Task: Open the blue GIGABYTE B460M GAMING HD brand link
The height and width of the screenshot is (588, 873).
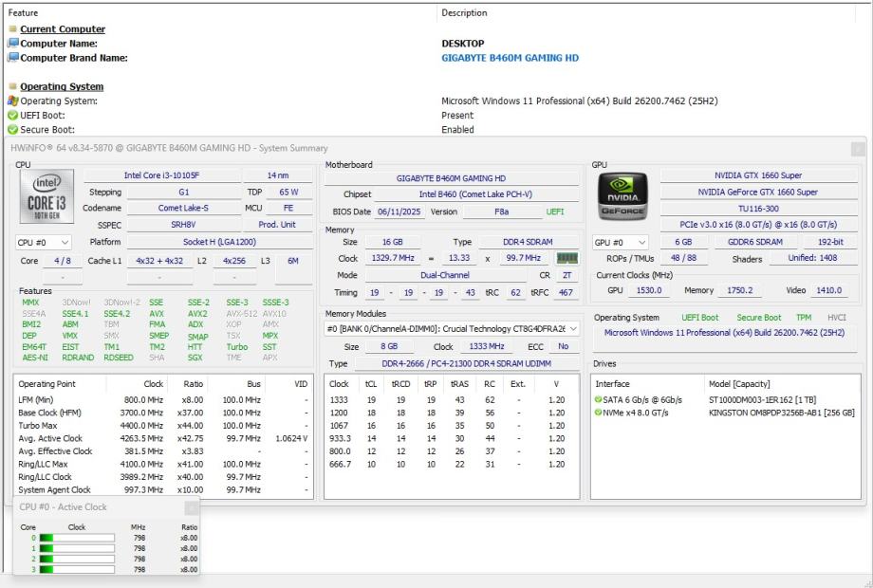Action: (x=510, y=58)
